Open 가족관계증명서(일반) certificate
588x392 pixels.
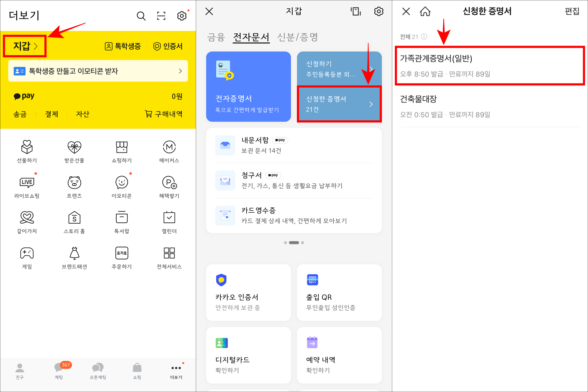[490, 66]
